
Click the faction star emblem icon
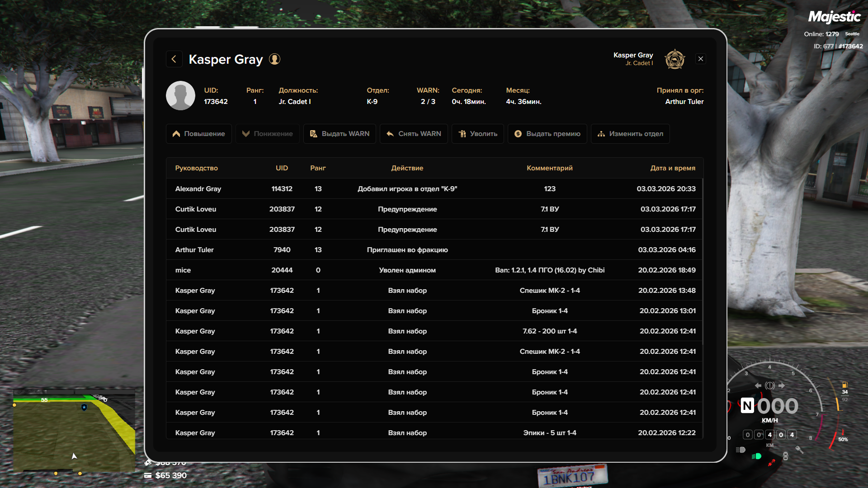click(x=675, y=59)
